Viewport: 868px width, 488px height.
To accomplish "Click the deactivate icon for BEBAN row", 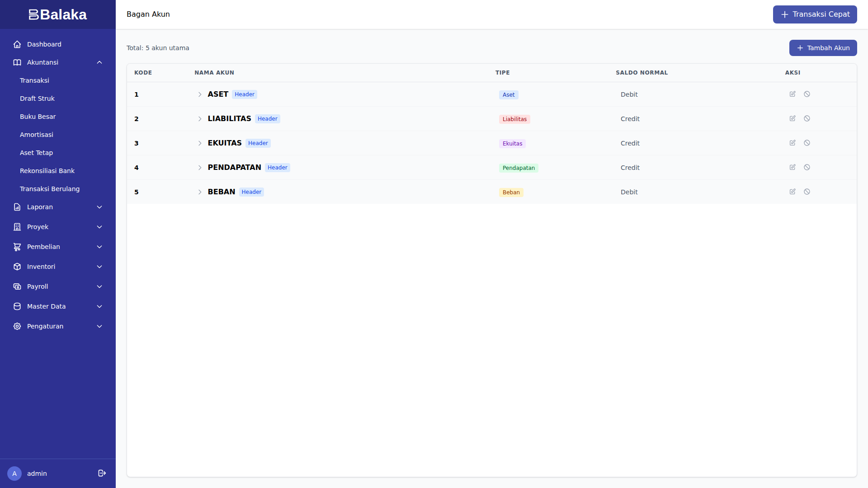I will point(807,192).
